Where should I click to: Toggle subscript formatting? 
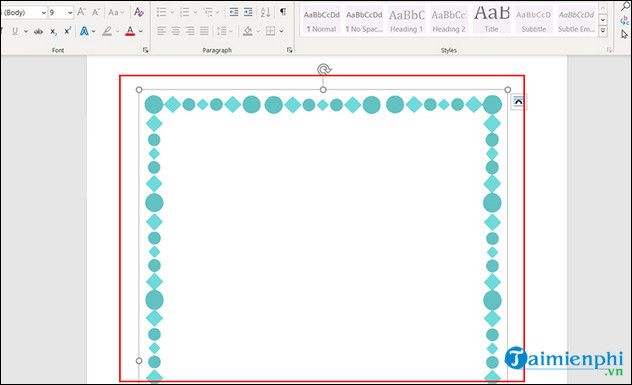click(x=53, y=31)
